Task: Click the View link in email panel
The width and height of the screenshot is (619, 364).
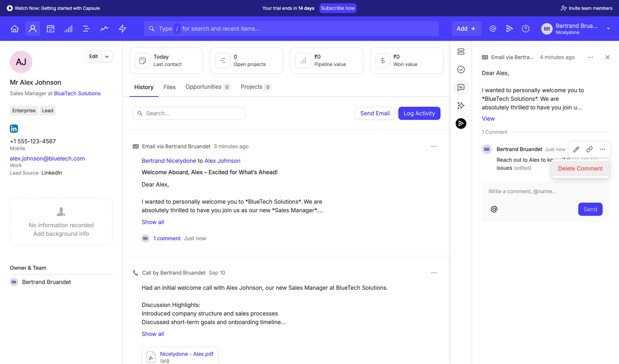Action: [x=488, y=119]
